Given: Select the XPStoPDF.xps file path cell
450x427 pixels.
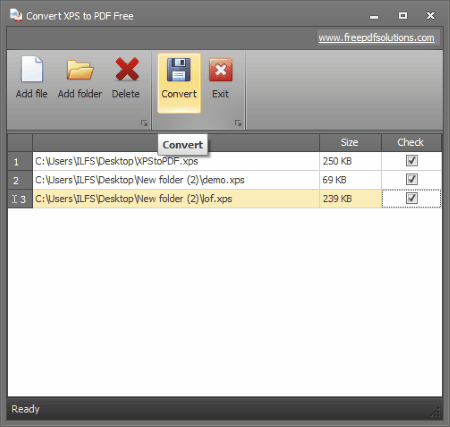Looking at the screenshot, I should (x=176, y=161).
